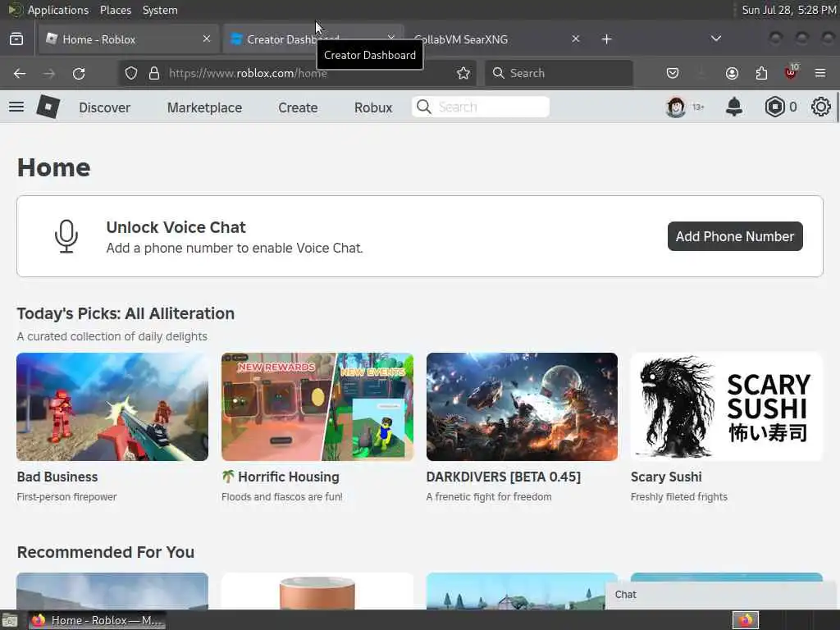Reload the current page
Image resolution: width=840 pixels, height=630 pixels.
tap(79, 73)
